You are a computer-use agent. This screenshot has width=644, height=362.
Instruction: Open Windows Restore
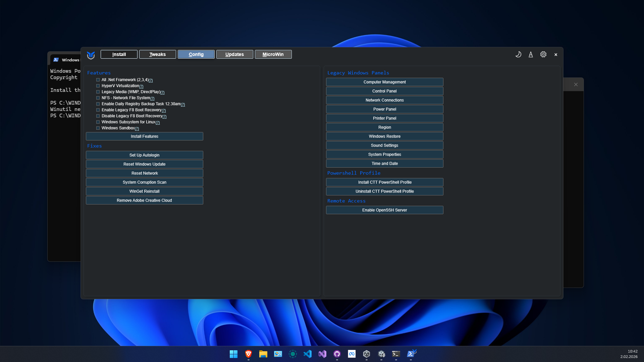coord(385,136)
